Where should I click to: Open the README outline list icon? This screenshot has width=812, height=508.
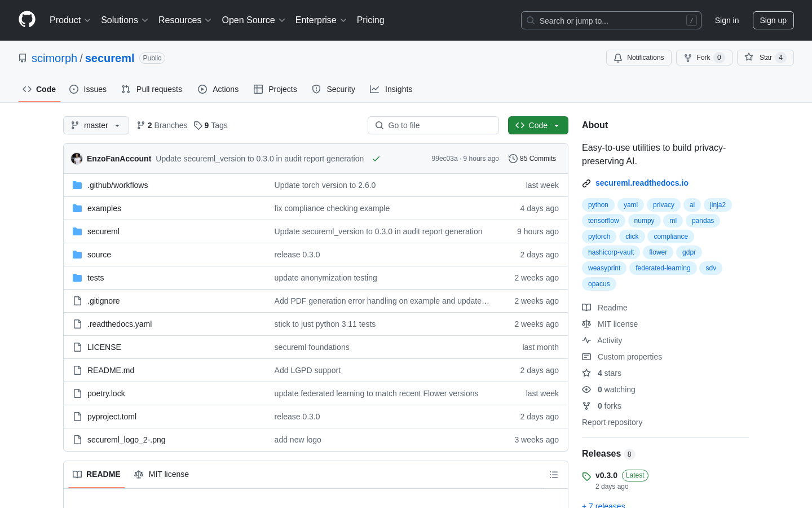[x=554, y=475]
